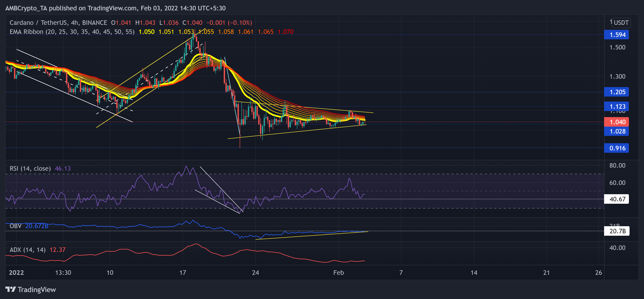Click the EMA Ribbon indicator legend
Viewport: 644px width, 299px height.
(72, 32)
